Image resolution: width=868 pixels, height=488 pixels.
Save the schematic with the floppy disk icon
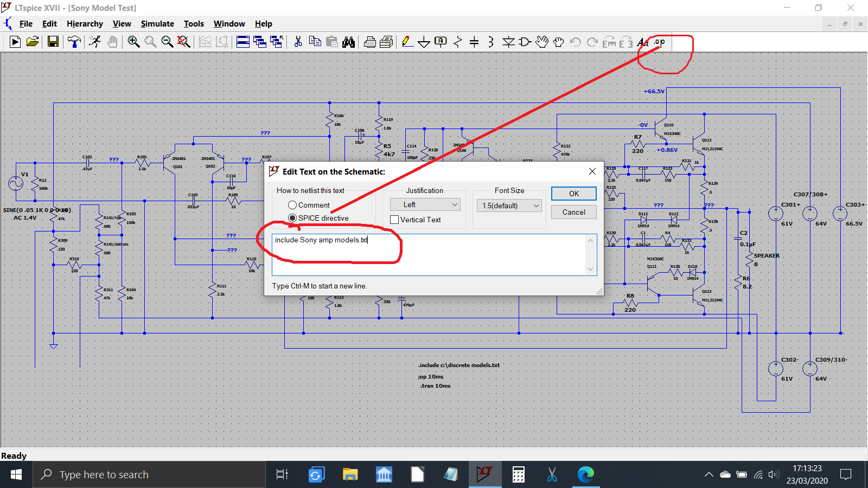53,42
